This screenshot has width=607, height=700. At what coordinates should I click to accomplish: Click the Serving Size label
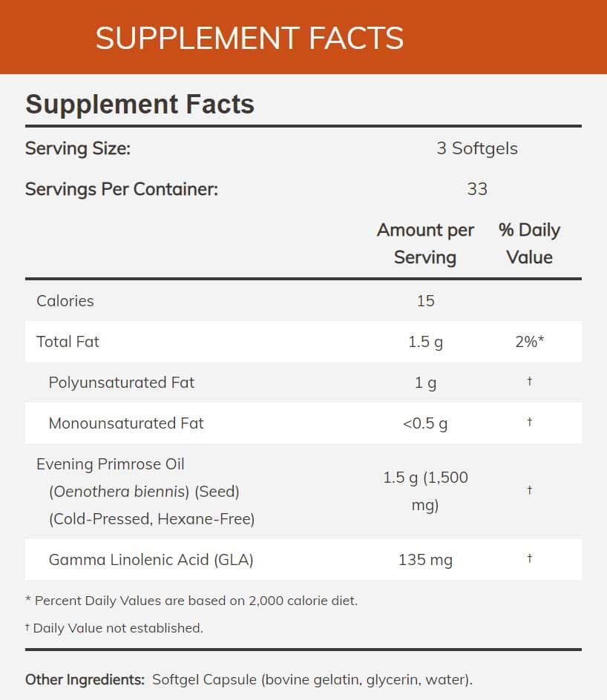[78, 148]
